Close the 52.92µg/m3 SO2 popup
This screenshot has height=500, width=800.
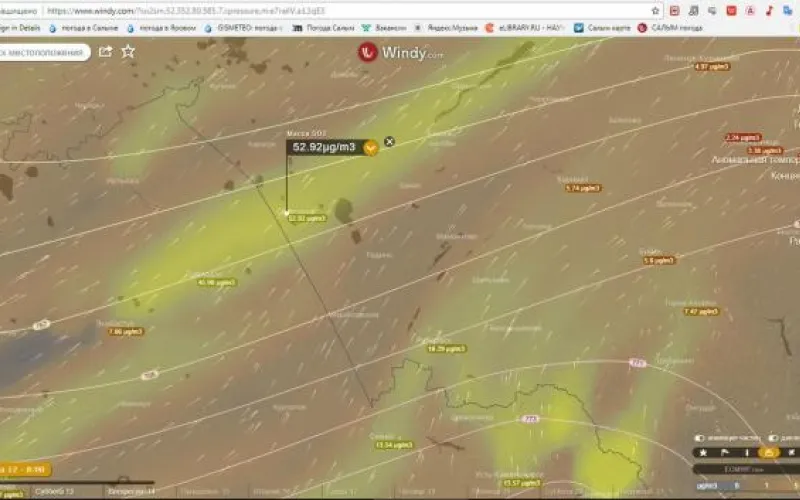coord(389,142)
